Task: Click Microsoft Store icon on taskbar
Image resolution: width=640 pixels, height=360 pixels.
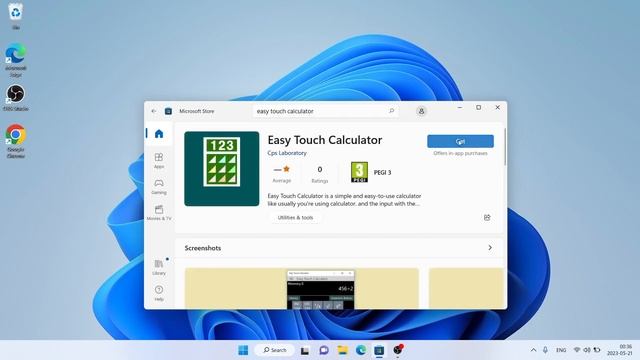Action: (379, 350)
